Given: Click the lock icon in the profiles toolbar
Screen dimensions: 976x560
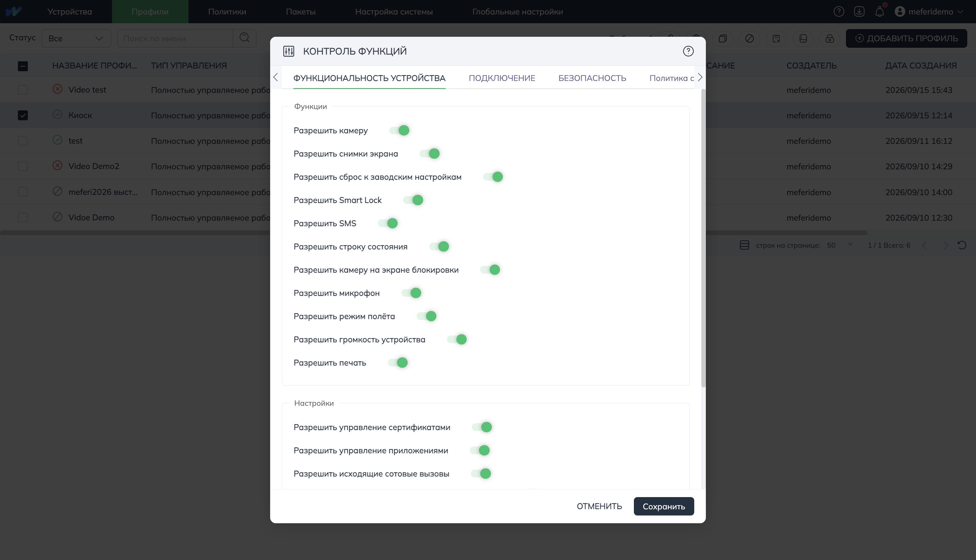Looking at the screenshot, I should coord(829,38).
